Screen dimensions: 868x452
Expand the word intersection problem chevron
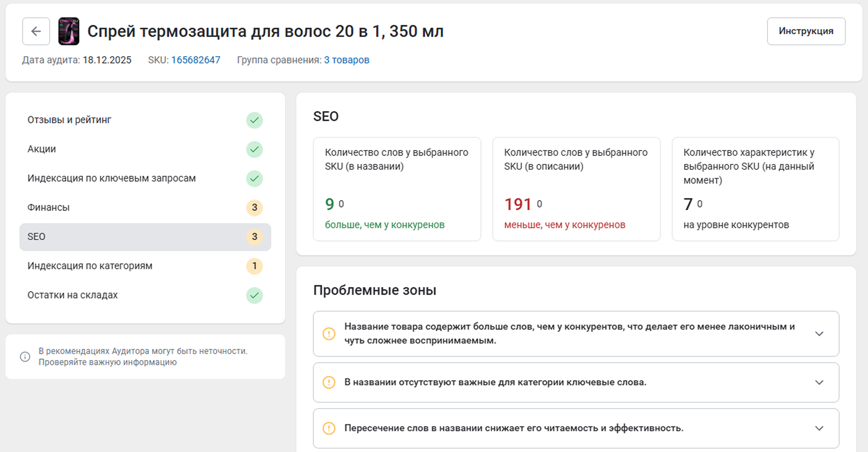(819, 428)
